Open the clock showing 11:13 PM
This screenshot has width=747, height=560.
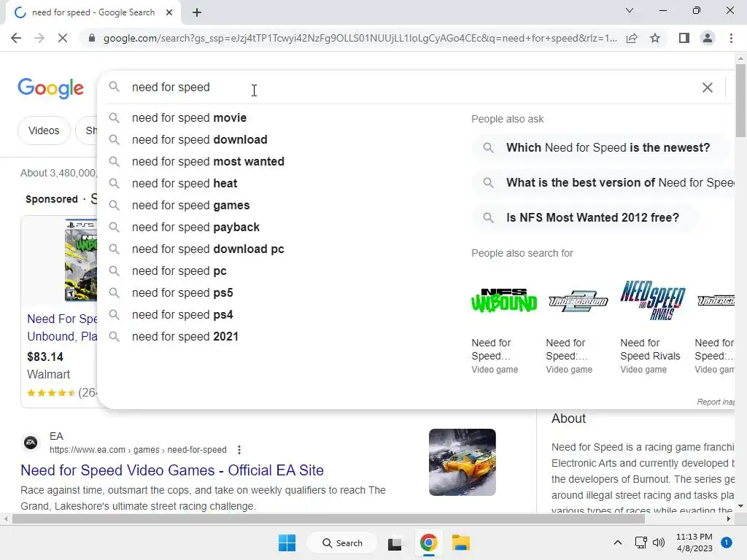tap(694, 542)
